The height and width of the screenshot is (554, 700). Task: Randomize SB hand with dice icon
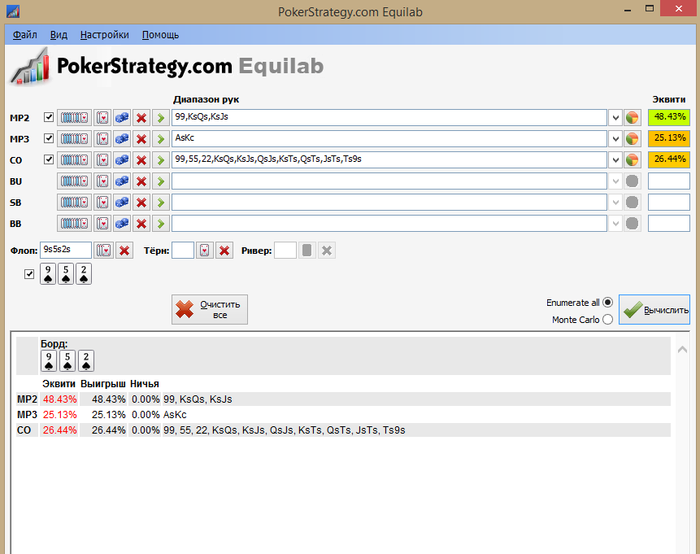(x=122, y=202)
